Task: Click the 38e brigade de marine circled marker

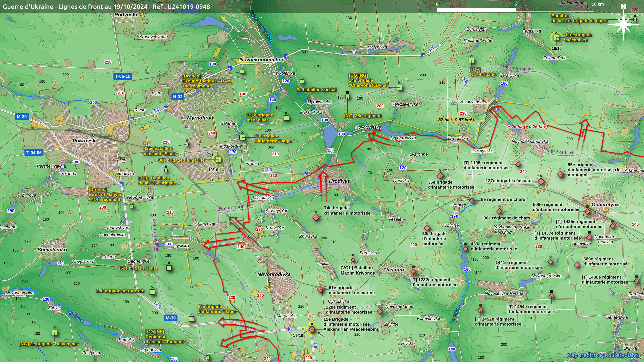Action: [218, 160]
